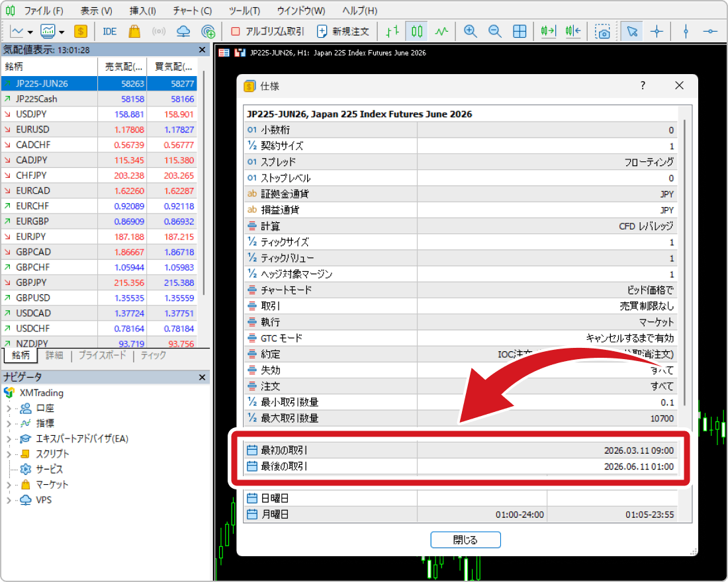
Task: Click the 新規注文 button
Action: pos(343,31)
